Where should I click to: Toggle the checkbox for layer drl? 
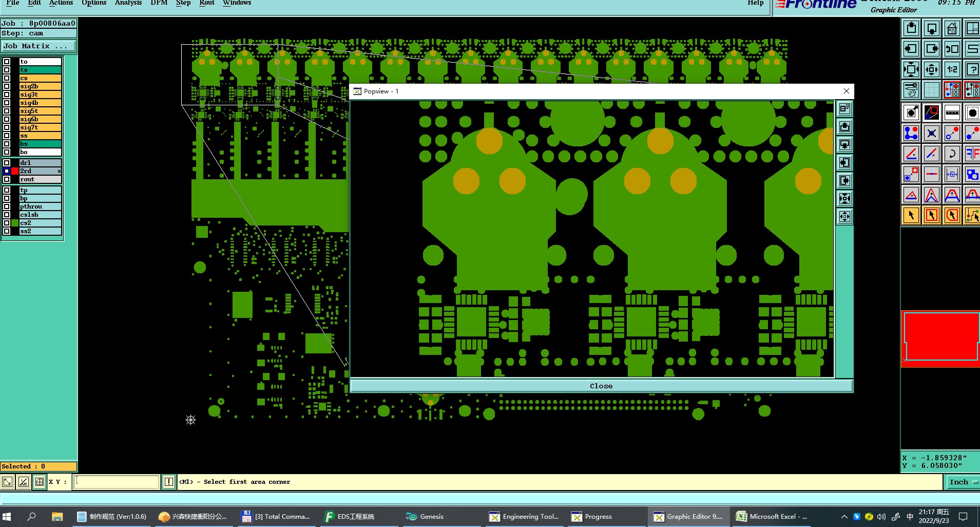coord(7,163)
